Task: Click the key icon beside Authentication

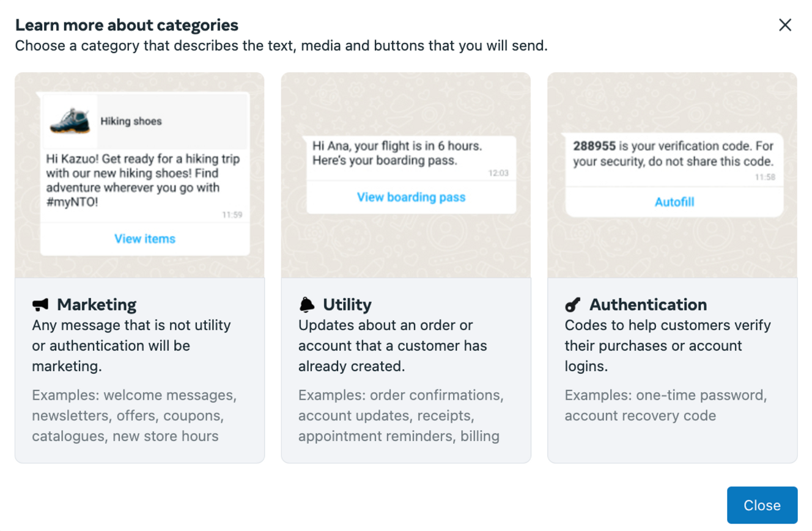Action: coord(573,304)
